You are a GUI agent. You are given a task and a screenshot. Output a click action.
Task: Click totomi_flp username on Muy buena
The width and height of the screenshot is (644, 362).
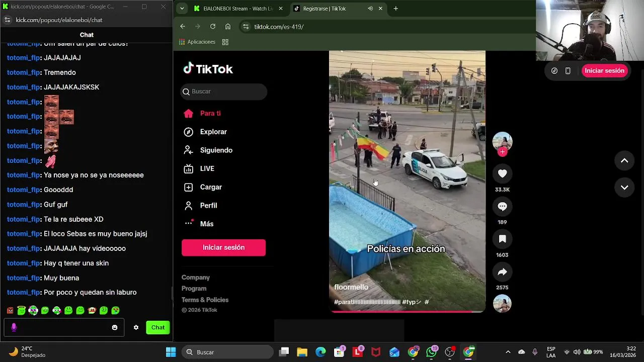coord(24,278)
